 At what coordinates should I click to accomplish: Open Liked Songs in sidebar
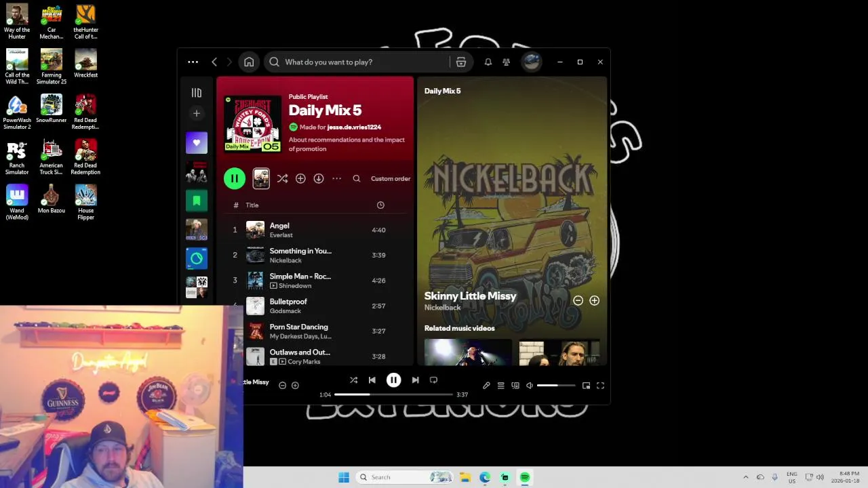(x=197, y=142)
